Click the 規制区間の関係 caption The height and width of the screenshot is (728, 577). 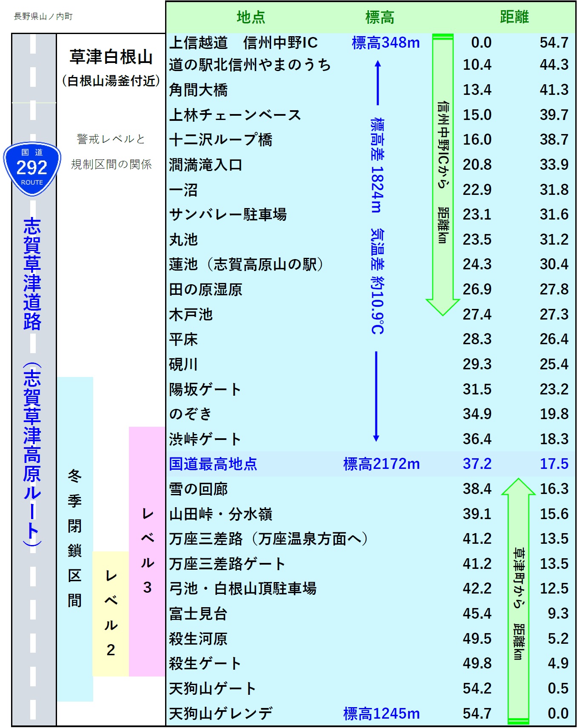coord(111,164)
